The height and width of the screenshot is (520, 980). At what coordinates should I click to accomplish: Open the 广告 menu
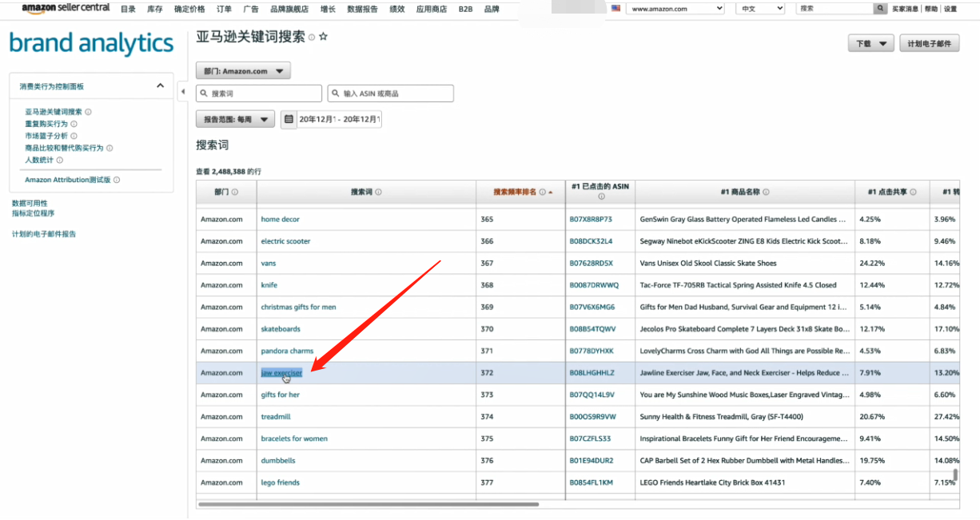pyautogui.click(x=250, y=9)
